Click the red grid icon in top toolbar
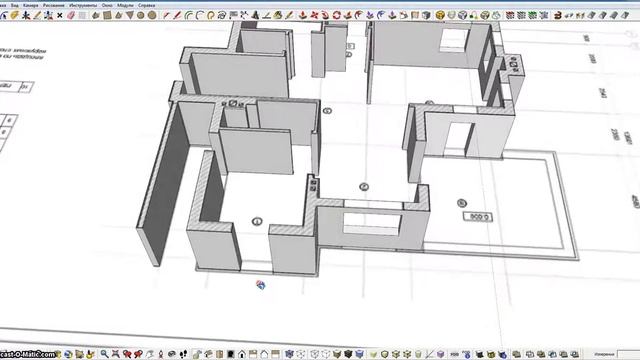Viewport: 640px width, 360px height. (x=510, y=15)
